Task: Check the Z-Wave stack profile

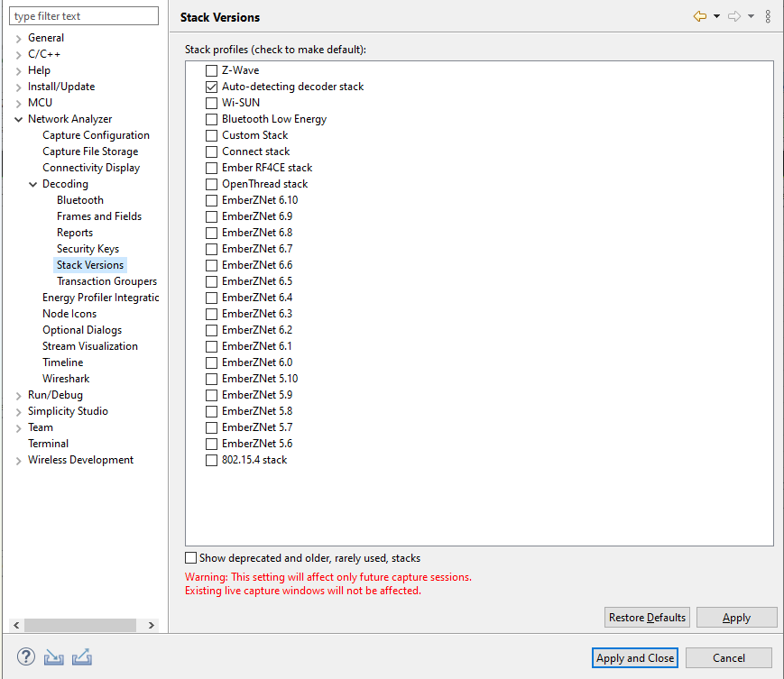Action: tap(210, 69)
